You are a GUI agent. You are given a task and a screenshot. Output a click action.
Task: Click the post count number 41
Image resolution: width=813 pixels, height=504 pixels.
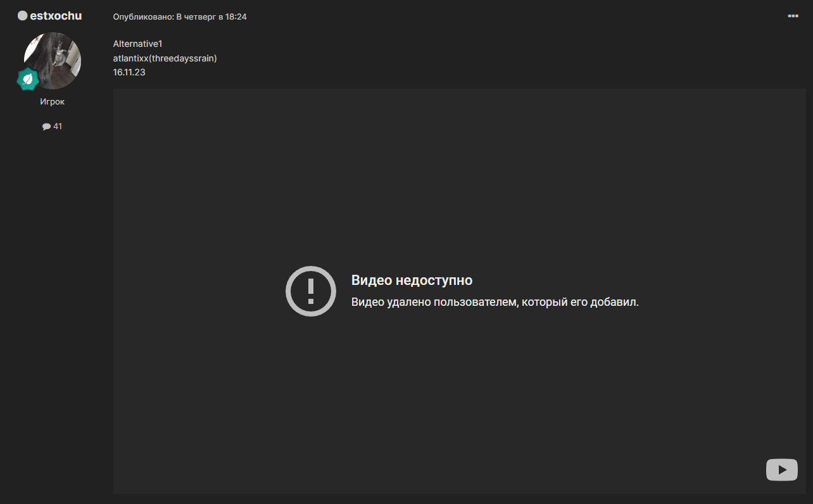[58, 127]
